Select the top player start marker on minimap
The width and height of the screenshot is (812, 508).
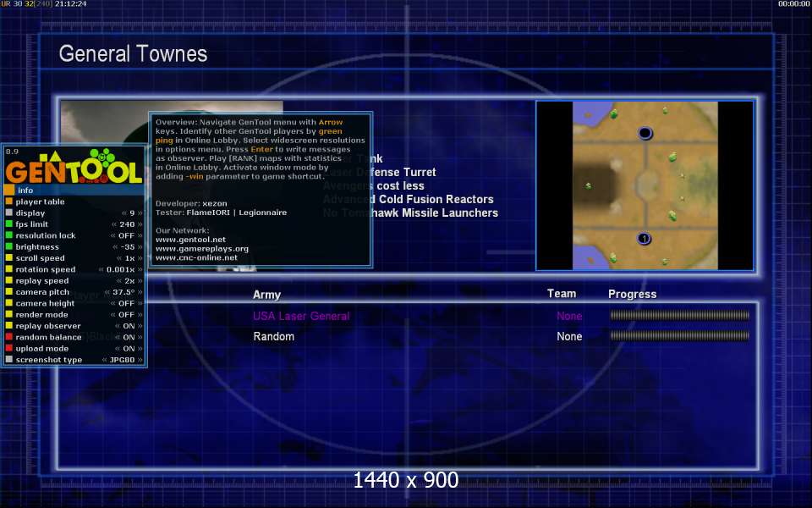(x=645, y=133)
